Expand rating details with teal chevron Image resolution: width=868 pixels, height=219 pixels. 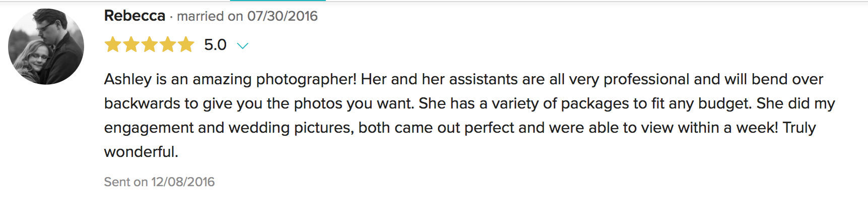click(x=243, y=46)
